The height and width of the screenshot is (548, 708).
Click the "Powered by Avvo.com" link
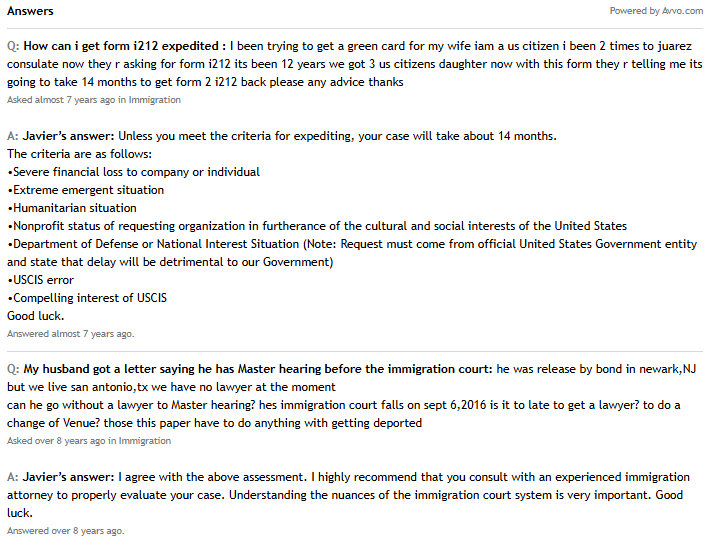click(x=656, y=11)
